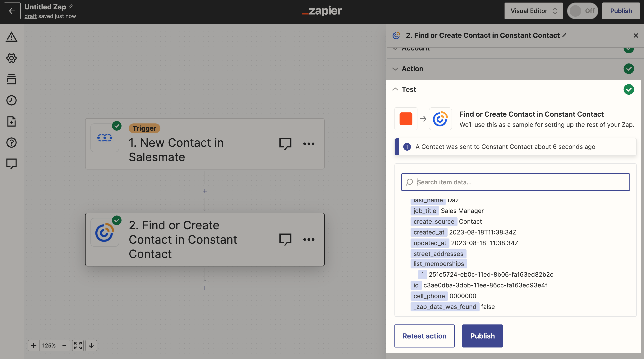The height and width of the screenshot is (359, 644).
Task: Select the Constant Contact action step
Action: (205, 239)
